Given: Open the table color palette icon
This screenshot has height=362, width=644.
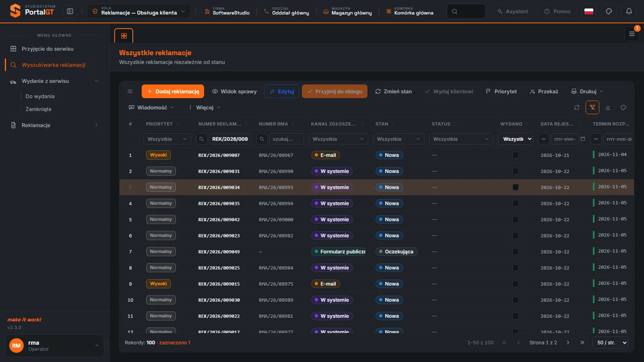Looking at the screenshot, I should click(623, 107).
